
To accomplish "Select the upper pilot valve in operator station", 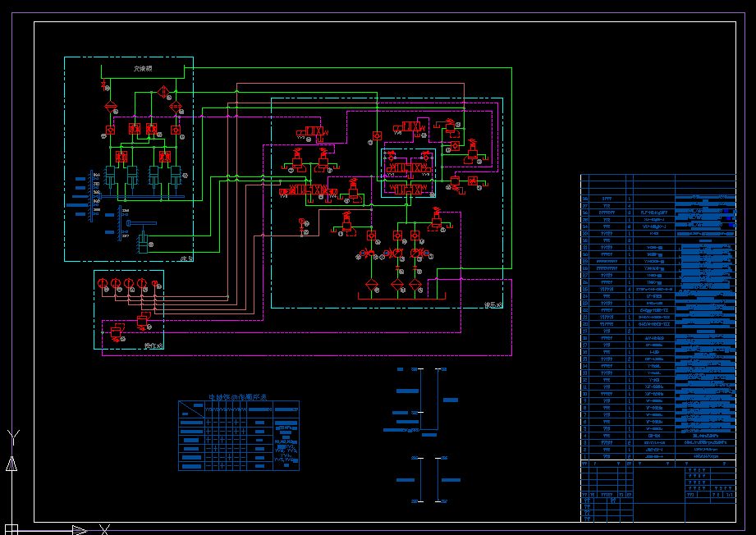I will [x=143, y=320].
